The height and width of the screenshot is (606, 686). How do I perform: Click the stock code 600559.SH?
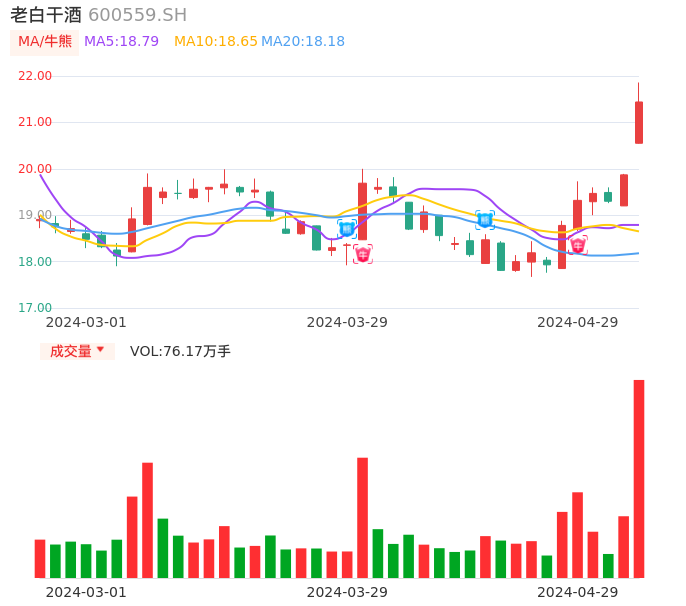point(137,15)
